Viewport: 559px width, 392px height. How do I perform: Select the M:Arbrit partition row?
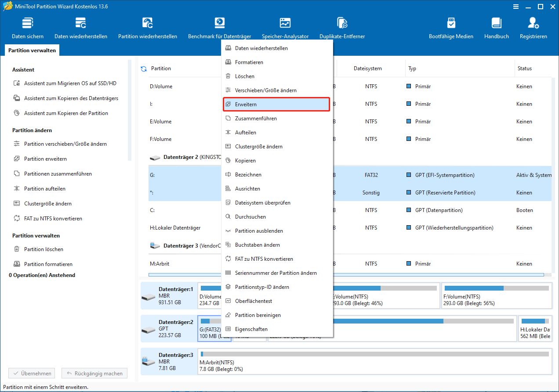click(x=350, y=264)
